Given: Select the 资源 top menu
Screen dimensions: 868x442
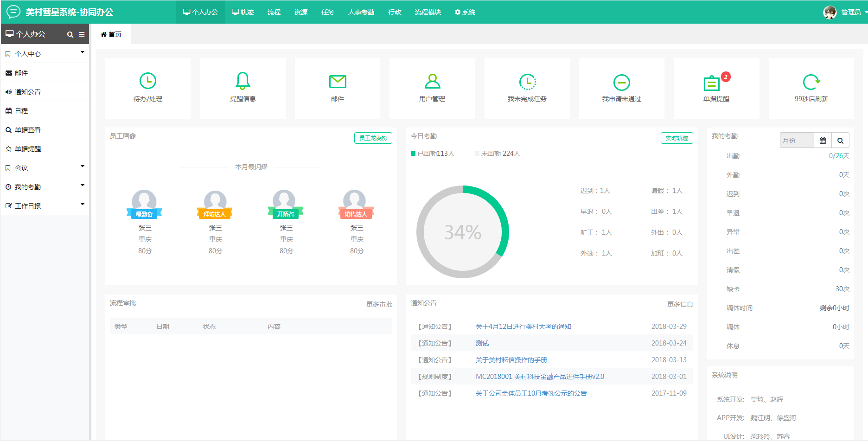Looking at the screenshot, I should 301,12.
